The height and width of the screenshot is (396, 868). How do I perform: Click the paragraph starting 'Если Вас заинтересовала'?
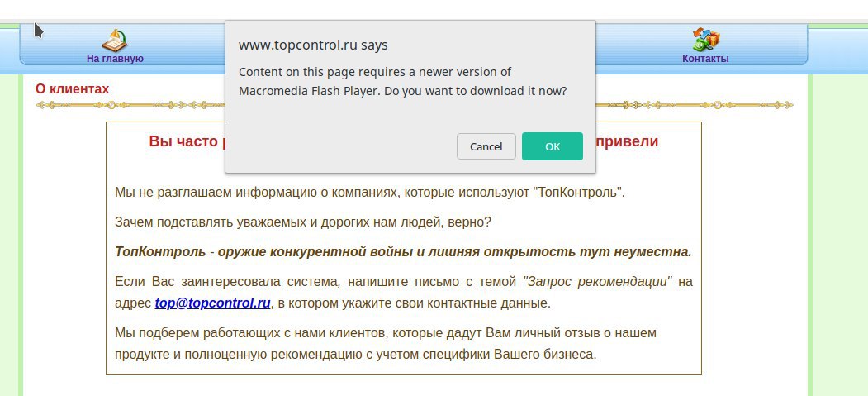coord(404,292)
